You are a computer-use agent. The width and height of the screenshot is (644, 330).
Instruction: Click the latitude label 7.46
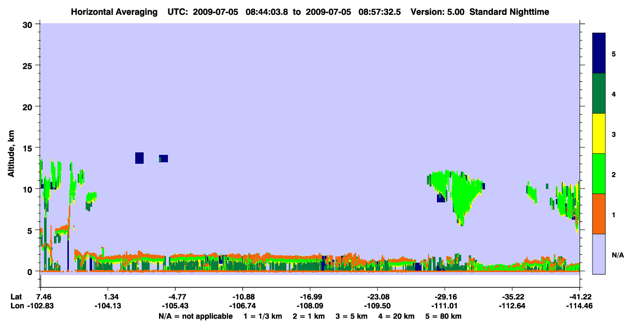41,297
